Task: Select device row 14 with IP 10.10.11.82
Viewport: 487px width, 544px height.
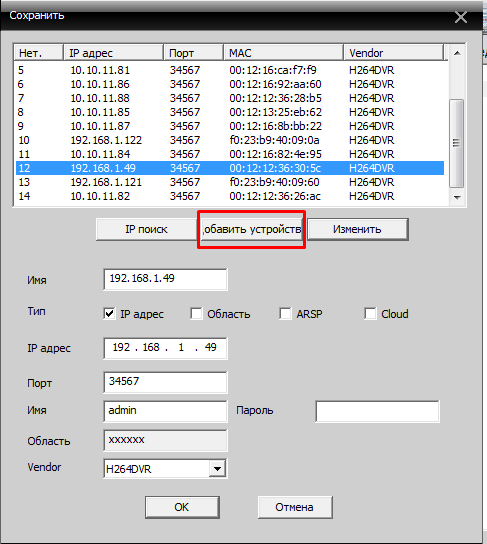Action: click(230, 196)
